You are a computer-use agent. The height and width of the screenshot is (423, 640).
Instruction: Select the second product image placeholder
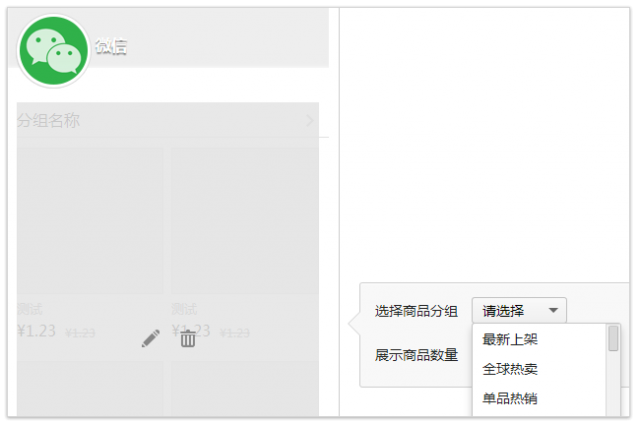[243, 219]
